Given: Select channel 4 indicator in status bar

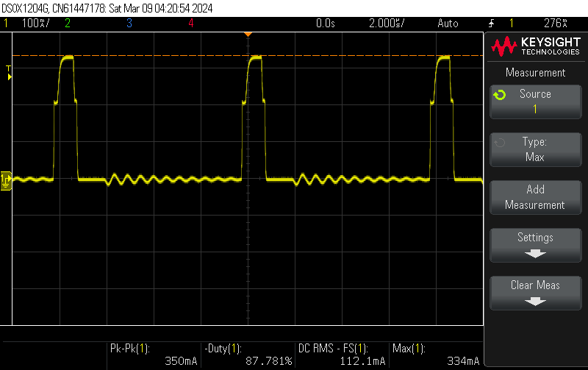Looking at the screenshot, I should point(191,24).
